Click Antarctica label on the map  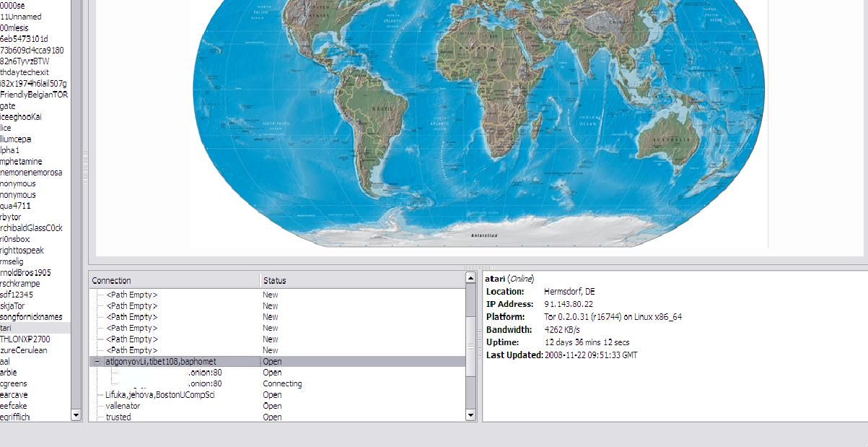coord(484,235)
